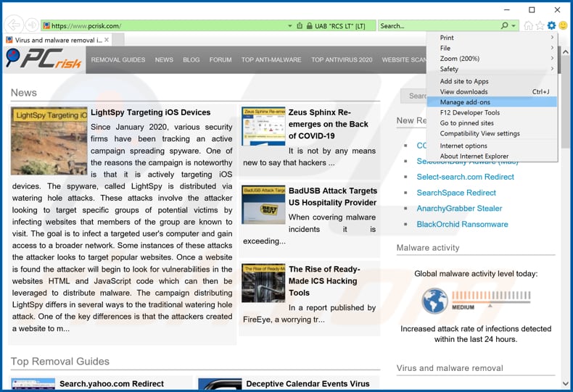Click the LightSpy article thumbnail
The height and width of the screenshot is (392, 573).
(x=49, y=141)
